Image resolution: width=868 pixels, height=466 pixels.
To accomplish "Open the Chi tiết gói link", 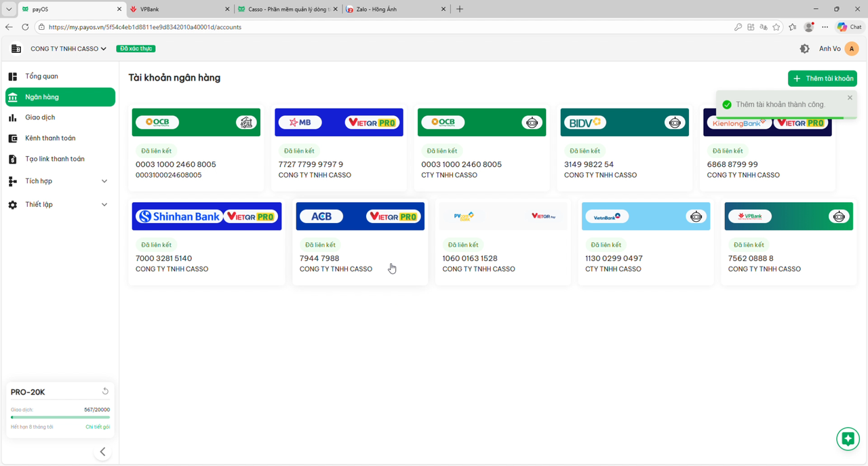I will point(97,426).
